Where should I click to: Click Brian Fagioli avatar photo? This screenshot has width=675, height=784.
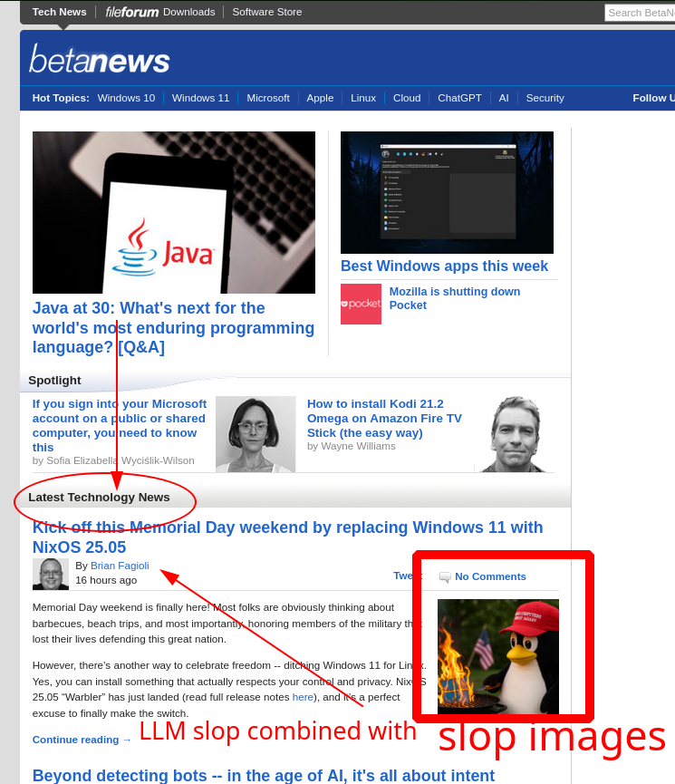[51, 574]
